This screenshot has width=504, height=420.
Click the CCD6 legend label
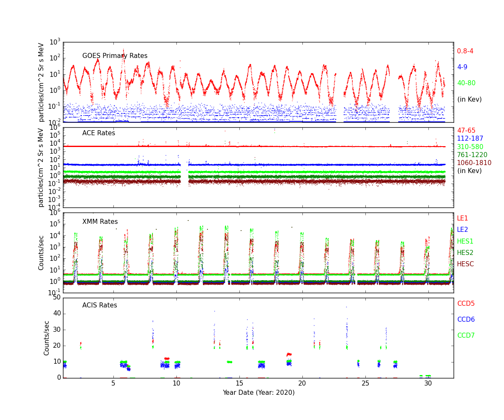pyautogui.click(x=466, y=320)
